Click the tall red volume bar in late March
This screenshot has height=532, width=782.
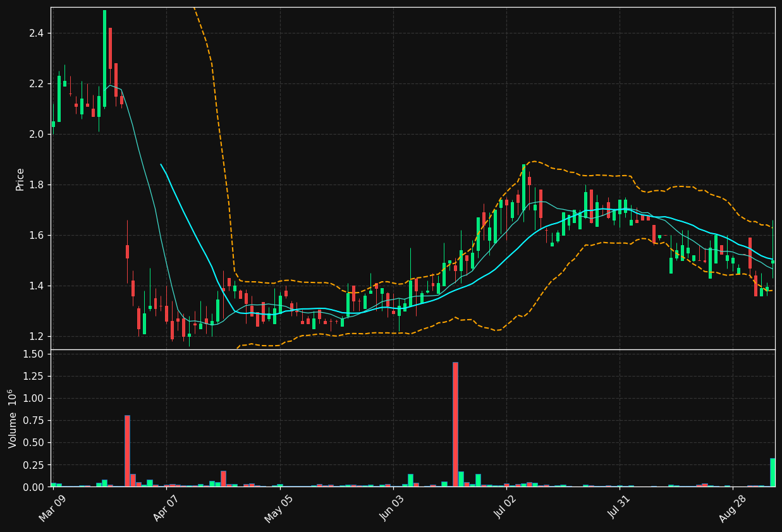point(127,450)
